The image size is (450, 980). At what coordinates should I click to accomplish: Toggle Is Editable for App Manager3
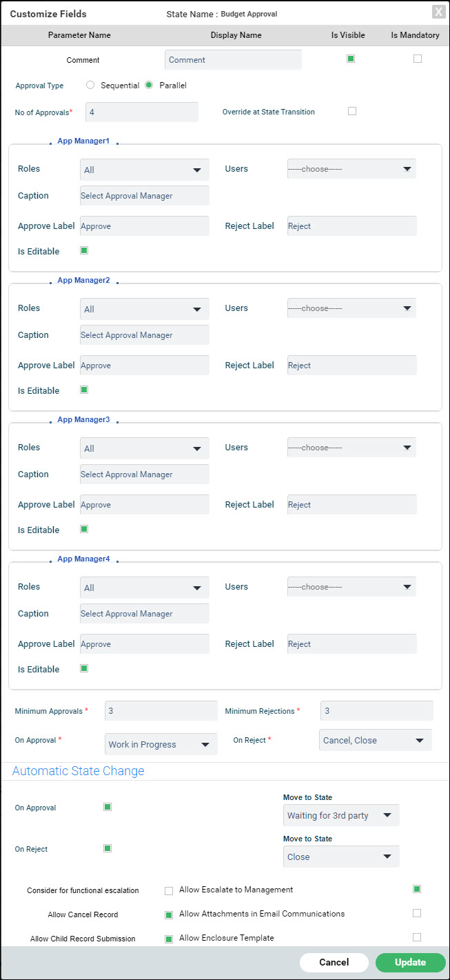click(83, 529)
